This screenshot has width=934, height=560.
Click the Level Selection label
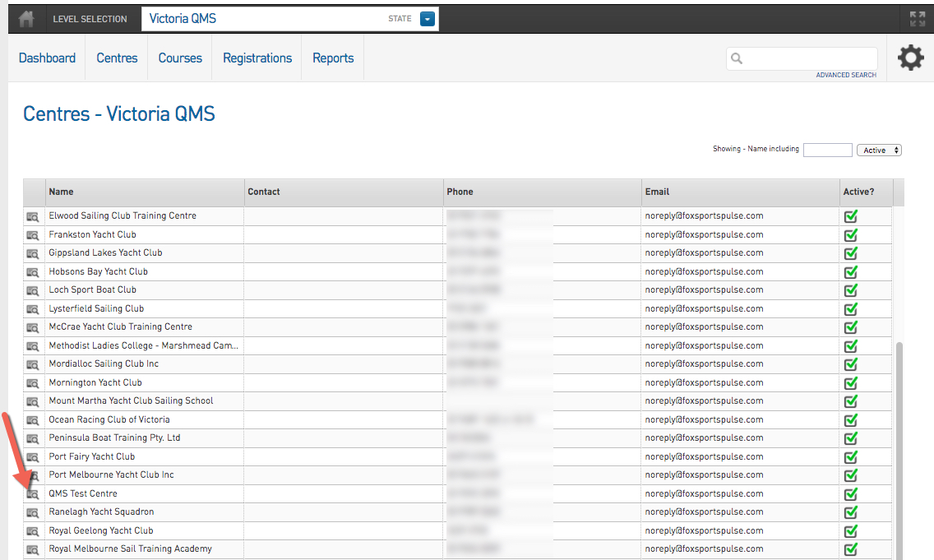(x=90, y=19)
